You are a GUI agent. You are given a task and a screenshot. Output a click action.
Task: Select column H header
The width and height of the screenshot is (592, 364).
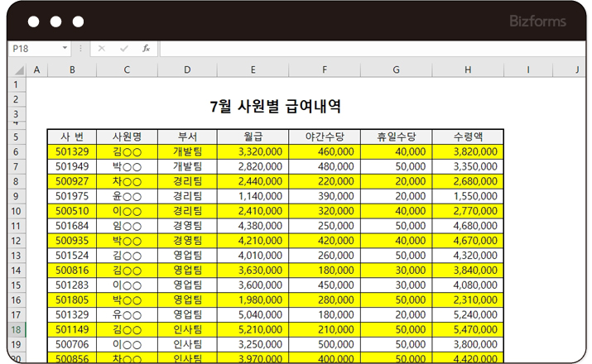468,70
